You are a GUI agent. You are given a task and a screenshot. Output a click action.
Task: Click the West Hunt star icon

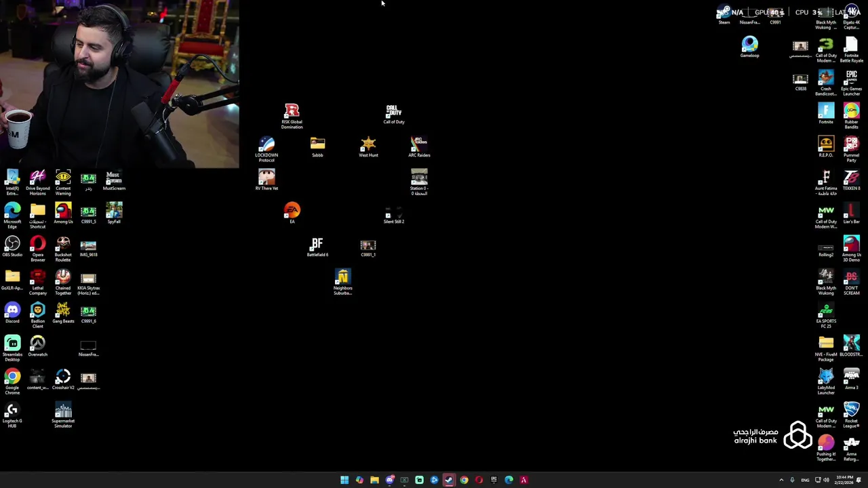(368, 147)
